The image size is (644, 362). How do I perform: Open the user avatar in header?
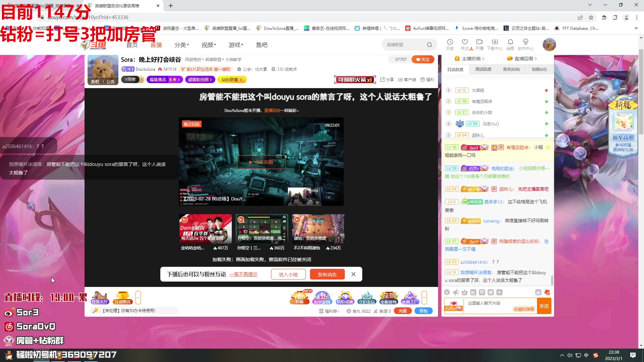pos(549,44)
